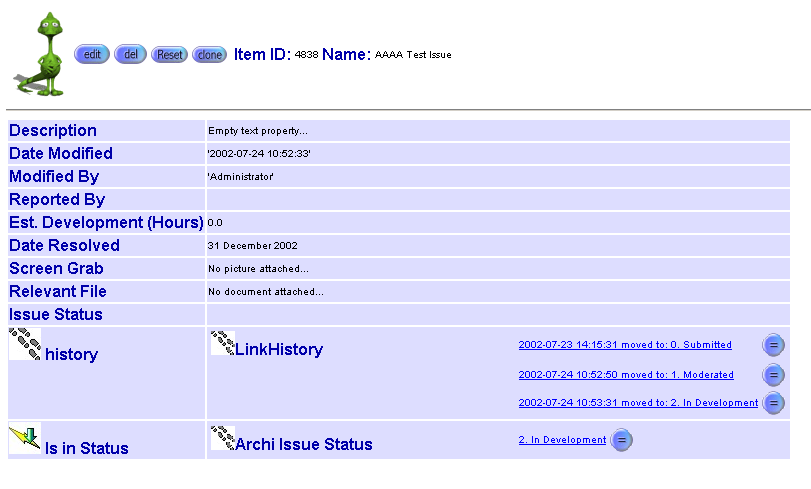Click the green lizard mascot image
The image size is (811, 489).
[41, 54]
